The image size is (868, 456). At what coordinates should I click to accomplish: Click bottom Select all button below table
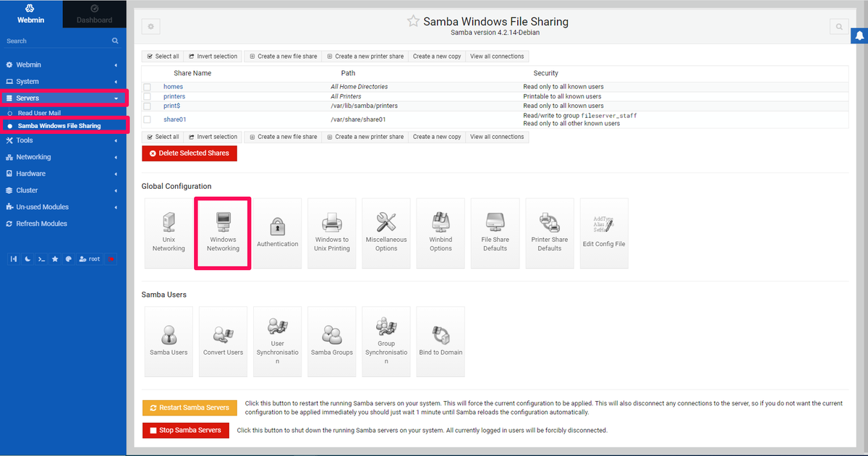(163, 137)
